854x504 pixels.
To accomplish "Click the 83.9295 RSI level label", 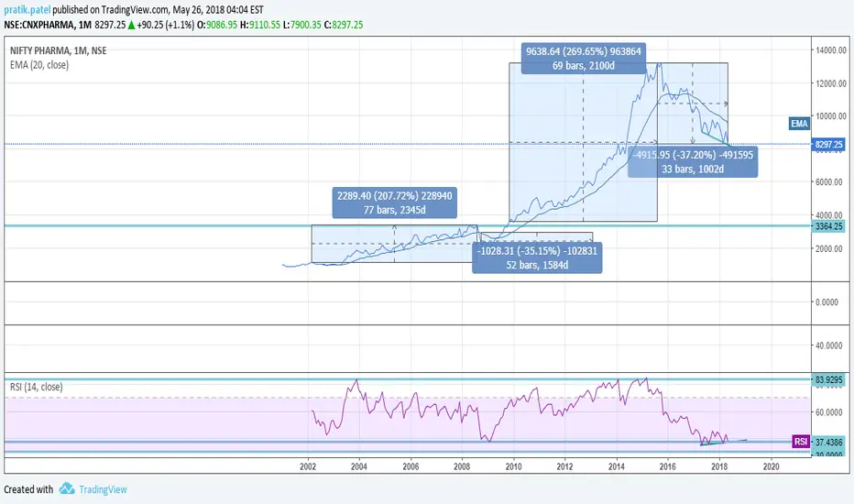I will [828, 379].
